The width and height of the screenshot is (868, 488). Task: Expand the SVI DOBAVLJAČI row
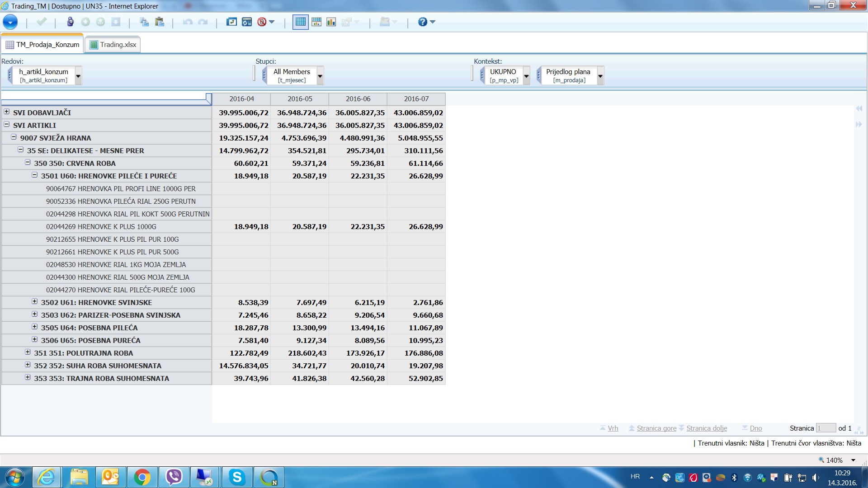tap(7, 112)
